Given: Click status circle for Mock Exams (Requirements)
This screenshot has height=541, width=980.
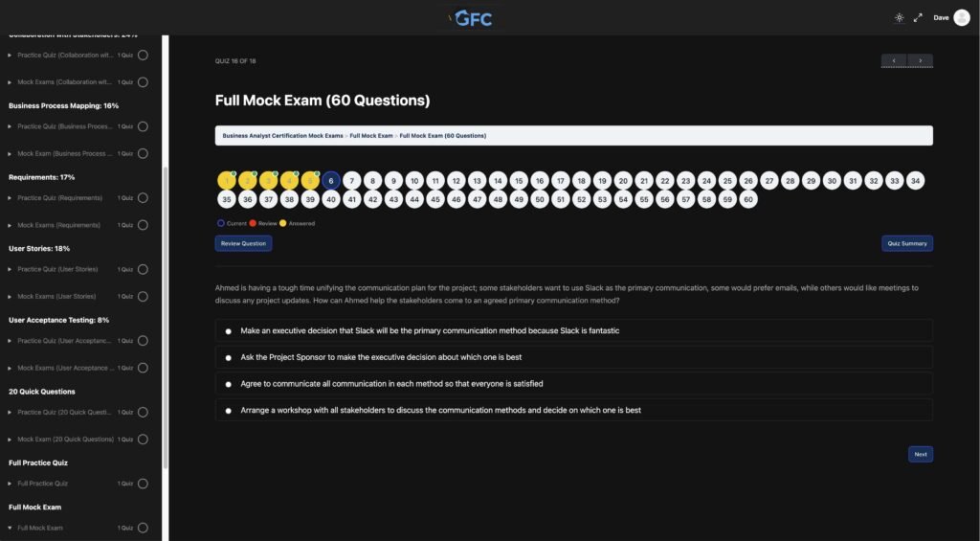Looking at the screenshot, I should pos(143,224).
